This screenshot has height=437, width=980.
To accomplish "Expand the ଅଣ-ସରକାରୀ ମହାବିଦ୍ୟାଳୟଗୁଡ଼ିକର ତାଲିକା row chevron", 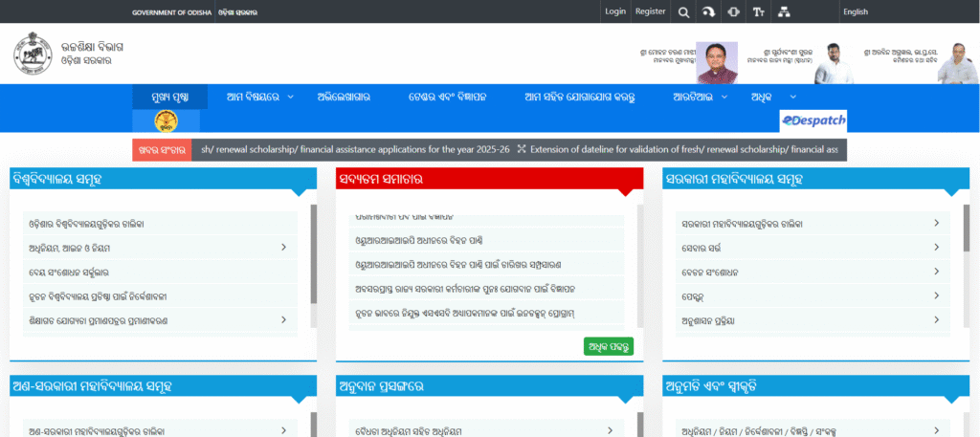I will [283, 430].
